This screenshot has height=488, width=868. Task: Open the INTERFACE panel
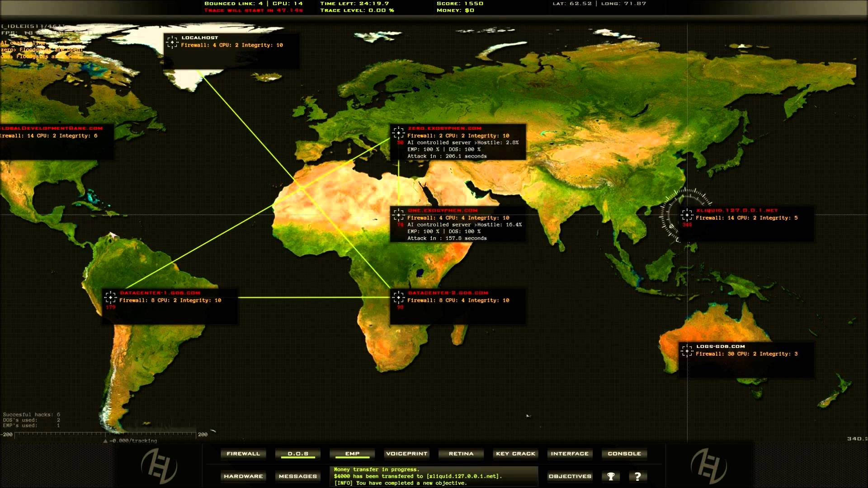point(570,454)
